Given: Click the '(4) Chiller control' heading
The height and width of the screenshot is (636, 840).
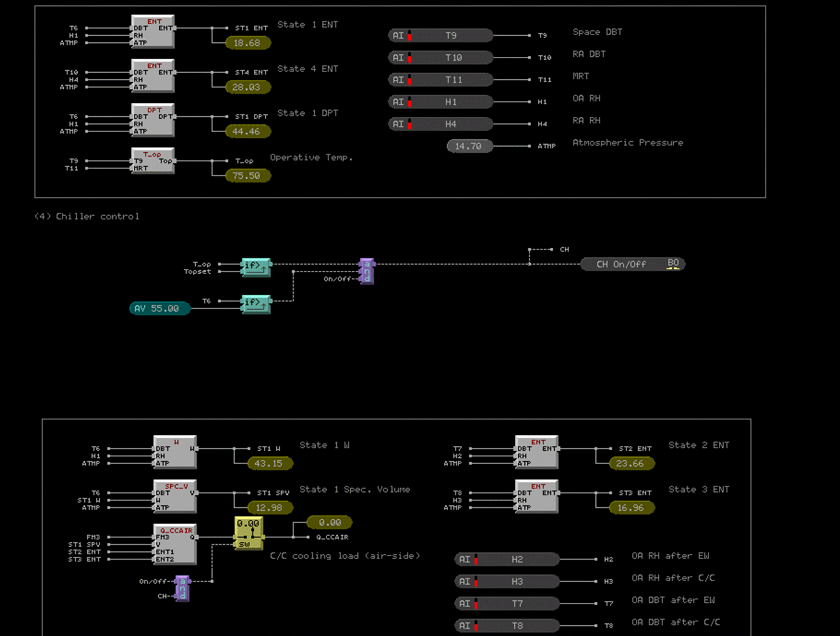Looking at the screenshot, I should pos(87,216).
